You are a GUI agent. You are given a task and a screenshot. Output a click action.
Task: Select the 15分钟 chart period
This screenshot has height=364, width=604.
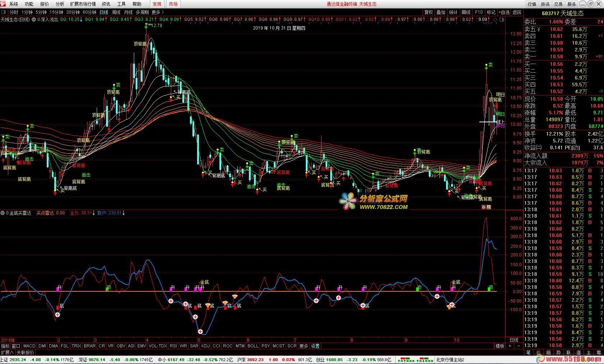pyautogui.click(x=56, y=12)
